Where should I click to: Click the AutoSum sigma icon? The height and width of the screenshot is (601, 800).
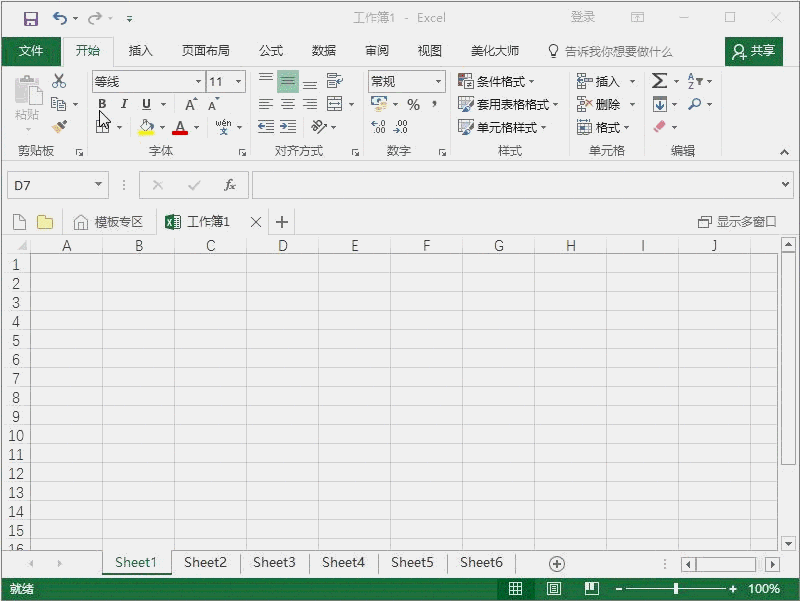pyautogui.click(x=659, y=81)
